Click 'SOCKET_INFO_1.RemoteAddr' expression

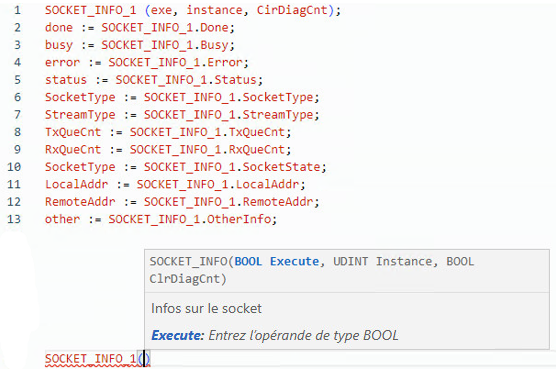[229, 201]
